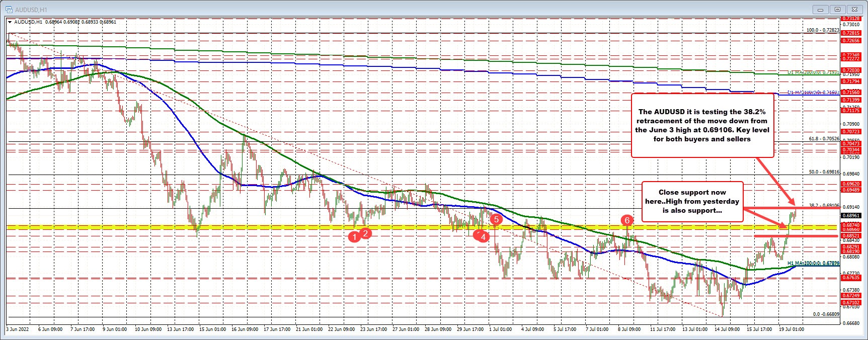The image size is (868, 340).
Task: Select the 'Close support now here' annotation box
Action: point(692,201)
